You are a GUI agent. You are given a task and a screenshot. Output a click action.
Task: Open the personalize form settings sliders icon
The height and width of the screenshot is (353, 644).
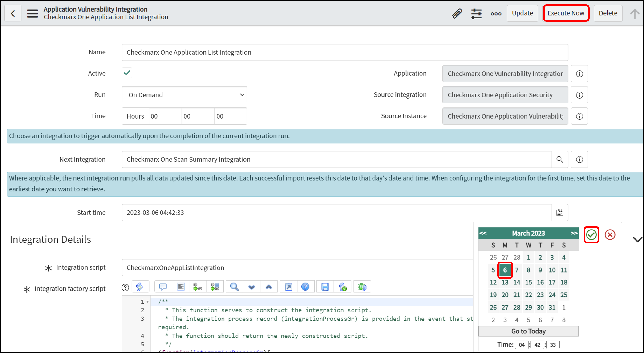coord(476,13)
